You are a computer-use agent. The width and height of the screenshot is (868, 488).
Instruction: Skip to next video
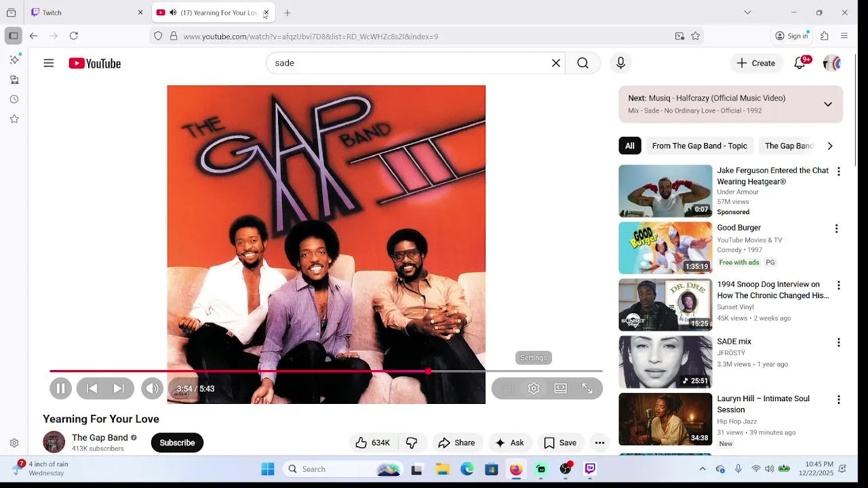(x=119, y=388)
